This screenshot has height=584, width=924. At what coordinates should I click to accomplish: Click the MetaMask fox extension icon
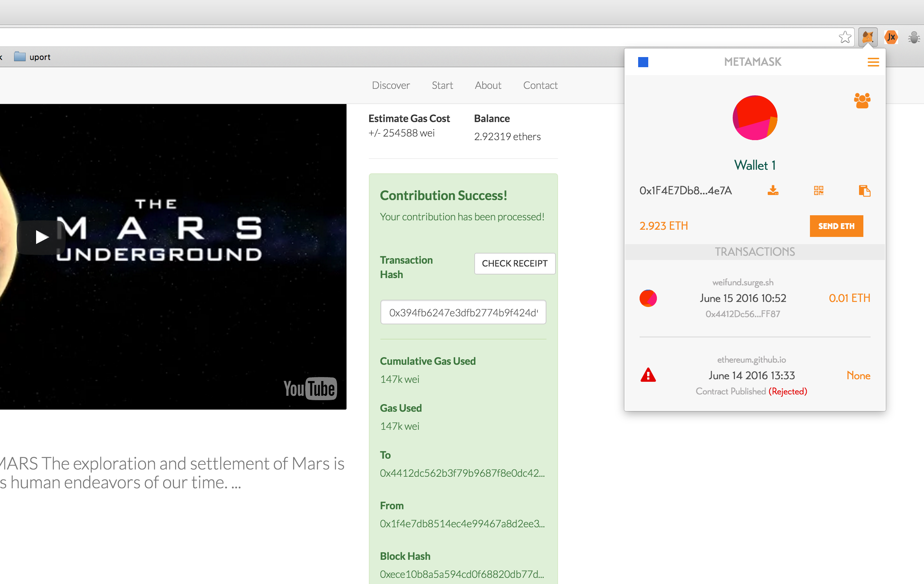point(868,37)
